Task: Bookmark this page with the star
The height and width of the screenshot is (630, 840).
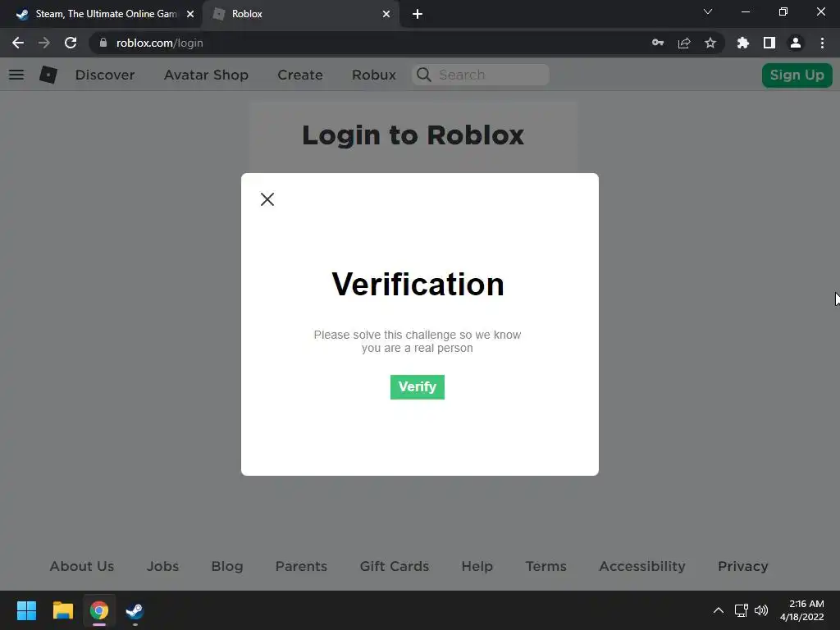Action: [x=710, y=43]
